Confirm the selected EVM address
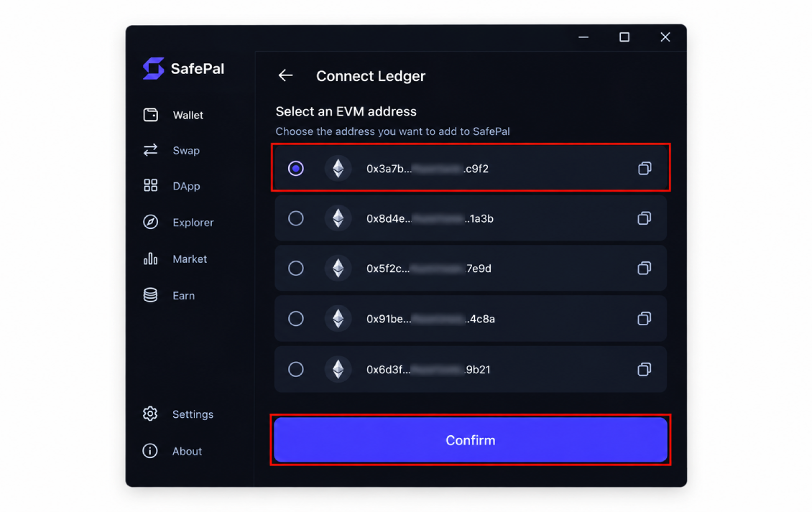 (x=470, y=440)
